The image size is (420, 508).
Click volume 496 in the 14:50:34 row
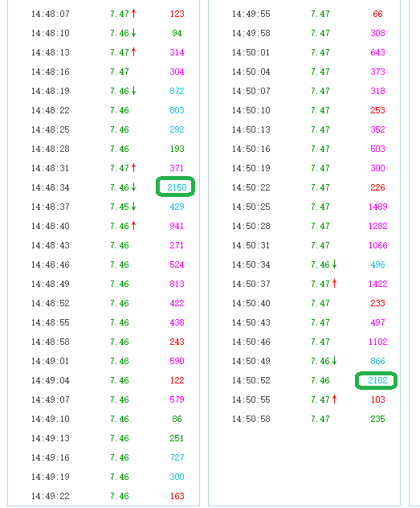[x=377, y=264]
